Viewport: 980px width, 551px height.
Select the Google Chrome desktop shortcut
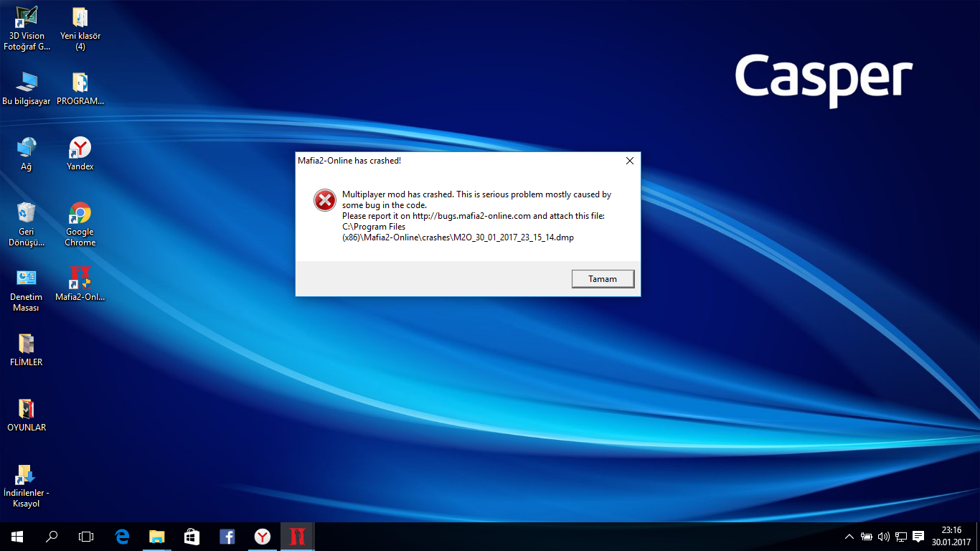tap(80, 224)
